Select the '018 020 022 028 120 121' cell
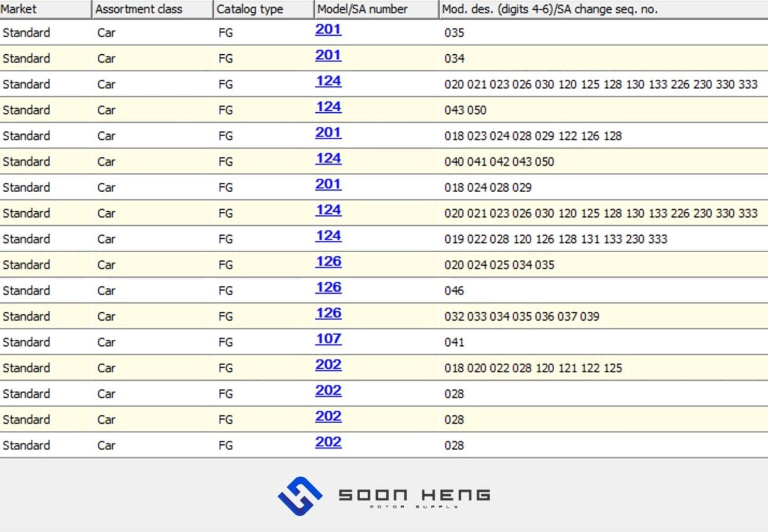 (533, 368)
